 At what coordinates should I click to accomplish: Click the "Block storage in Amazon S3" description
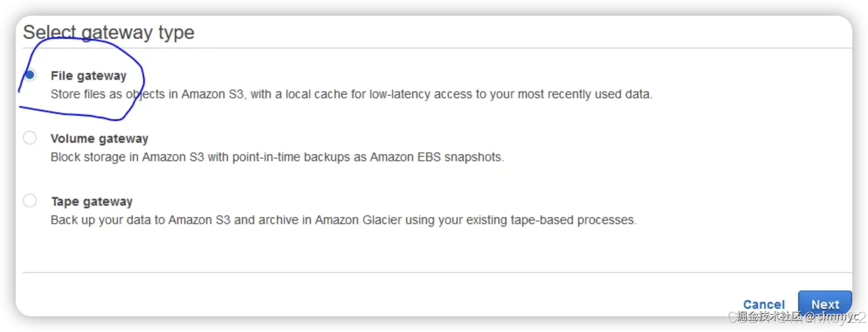127,157
